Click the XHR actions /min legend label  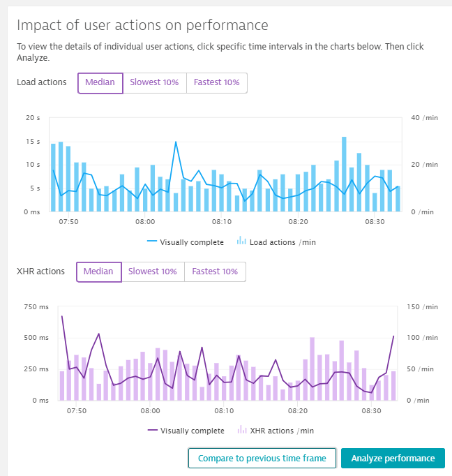[x=282, y=431]
